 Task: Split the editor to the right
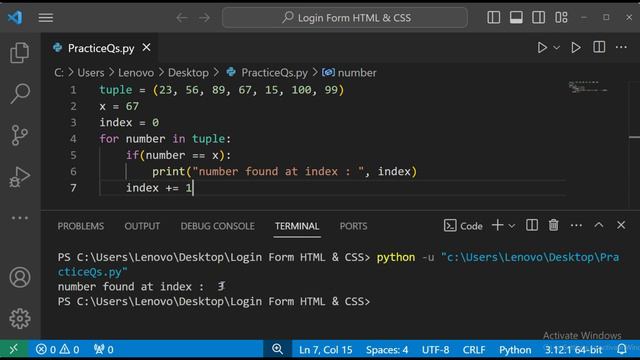click(x=599, y=47)
